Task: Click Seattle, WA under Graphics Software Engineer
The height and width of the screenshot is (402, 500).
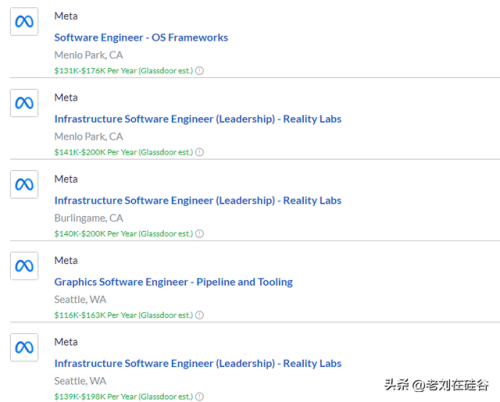Action: coord(80,299)
